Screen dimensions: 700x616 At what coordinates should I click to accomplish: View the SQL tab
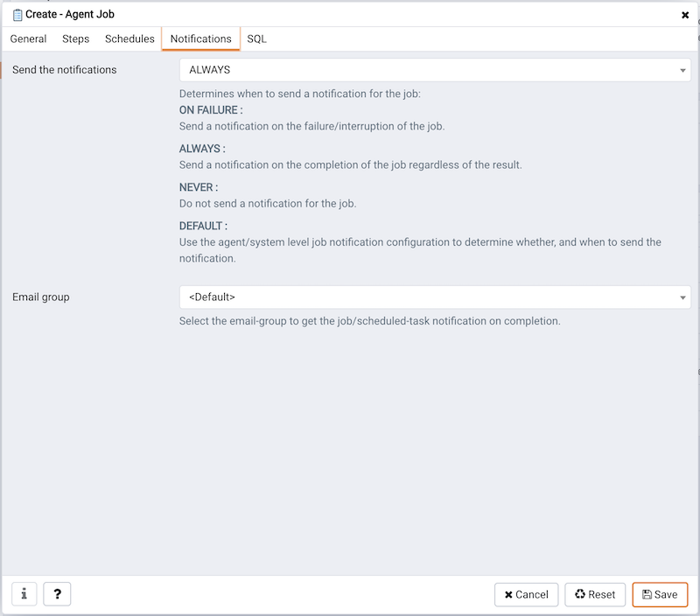tap(256, 38)
